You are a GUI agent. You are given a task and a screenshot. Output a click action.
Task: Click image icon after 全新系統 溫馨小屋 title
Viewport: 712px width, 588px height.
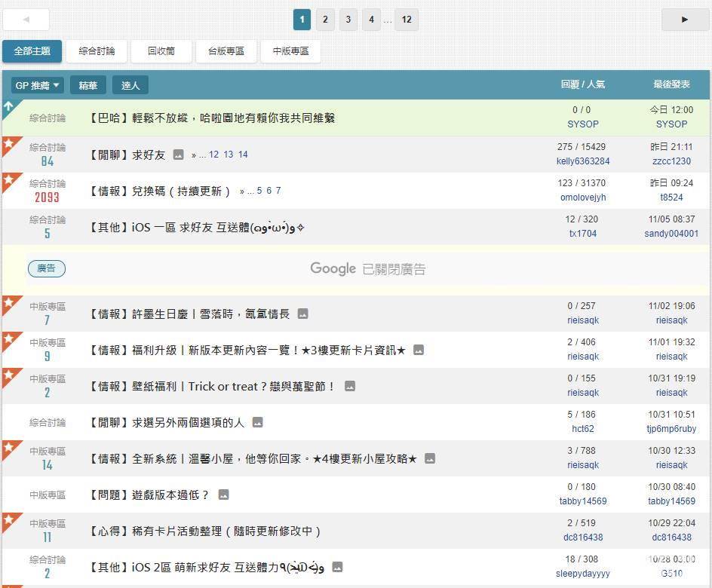430,458
